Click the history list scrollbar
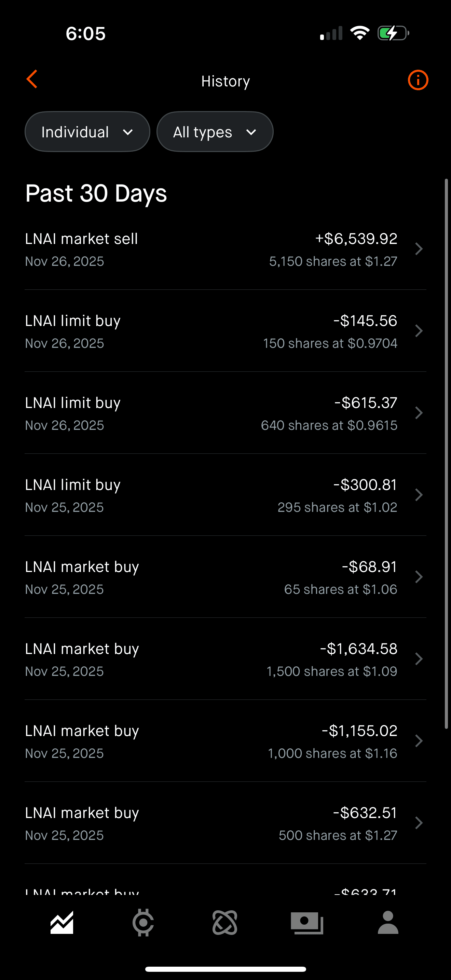 pyautogui.click(x=447, y=453)
